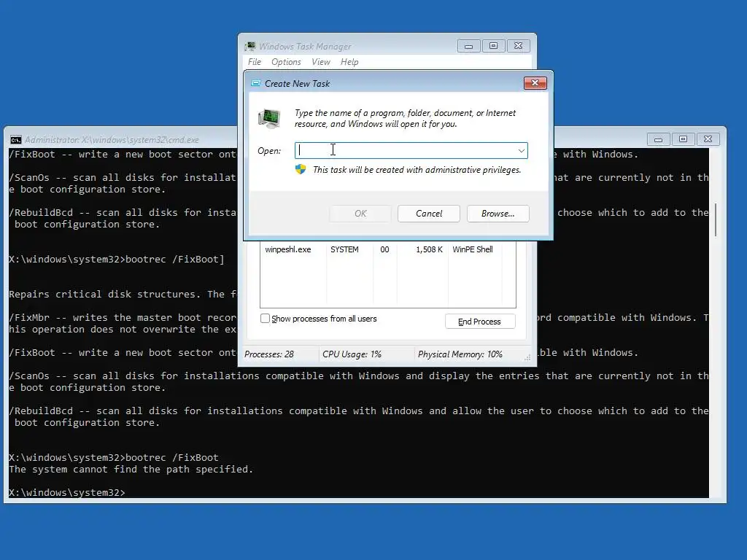Click 'The system cannot find the path specified.'
Image resolution: width=747 pixels, height=560 pixels.
131,469
